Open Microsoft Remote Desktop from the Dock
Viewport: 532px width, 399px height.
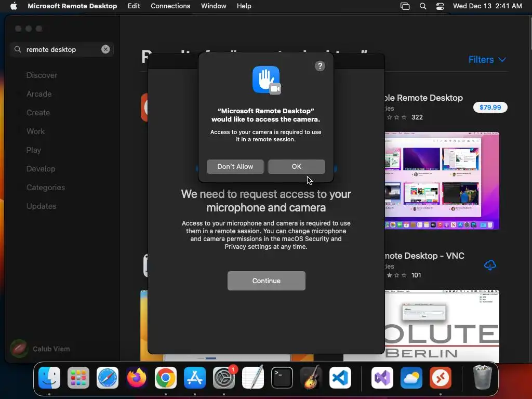(441, 378)
